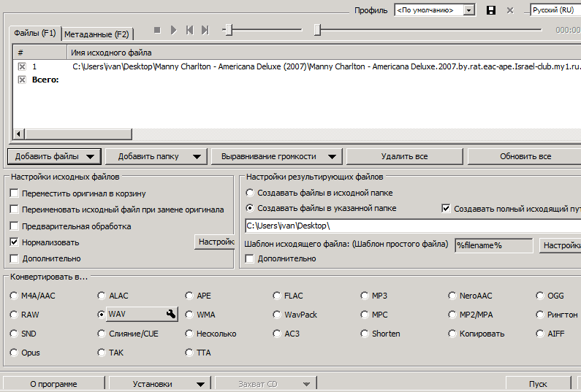Click the volume slider handle
The width and height of the screenshot is (581, 392).
[229, 30]
